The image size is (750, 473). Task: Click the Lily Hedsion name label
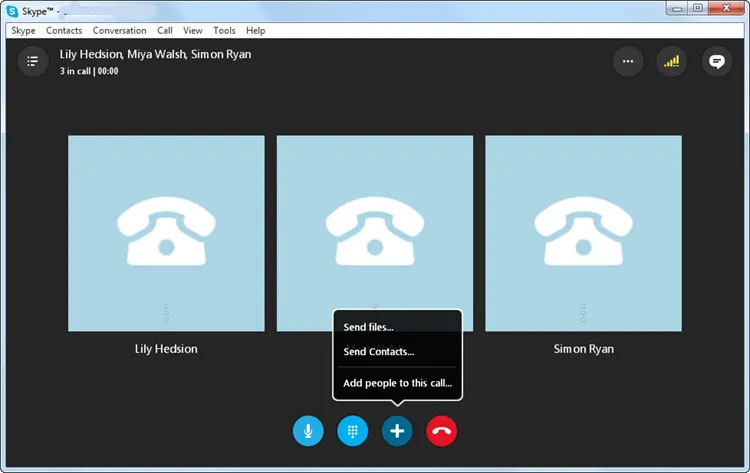[x=166, y=349]
